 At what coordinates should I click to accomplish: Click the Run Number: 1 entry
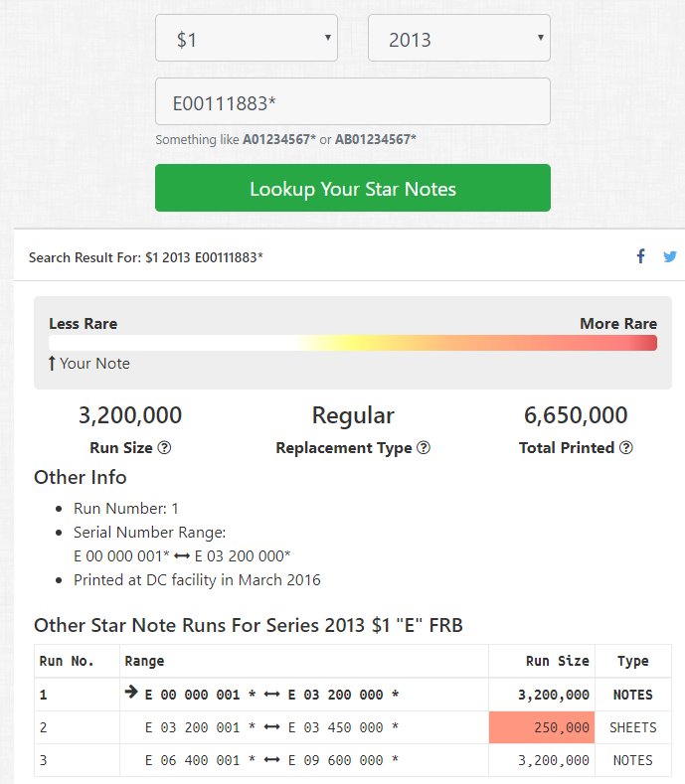(125, 509)
